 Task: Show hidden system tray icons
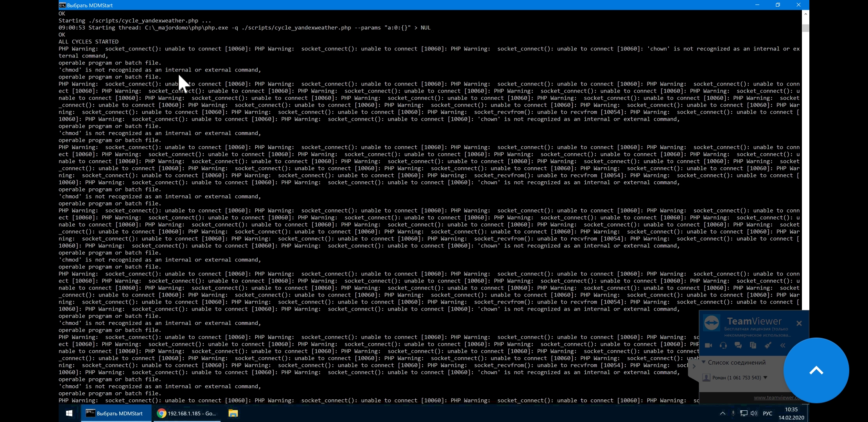(x=723, y=413)
